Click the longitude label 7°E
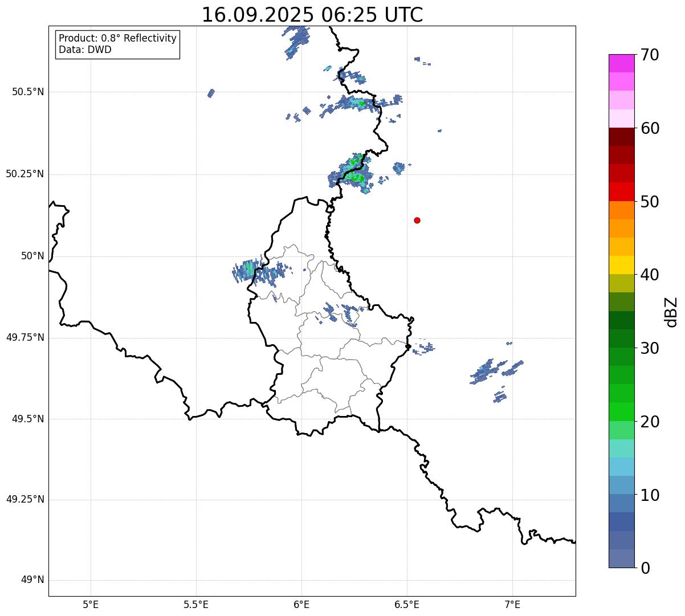 [512, 604]
